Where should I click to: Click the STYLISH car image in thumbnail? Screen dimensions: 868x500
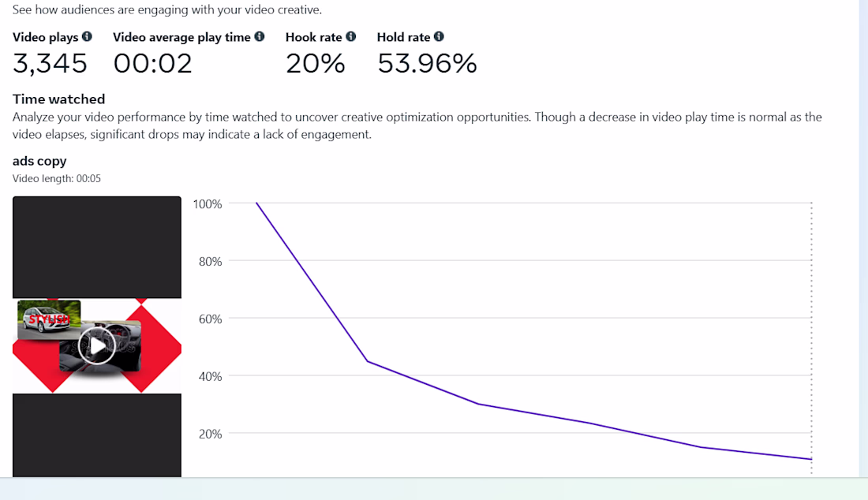(49, 319)
